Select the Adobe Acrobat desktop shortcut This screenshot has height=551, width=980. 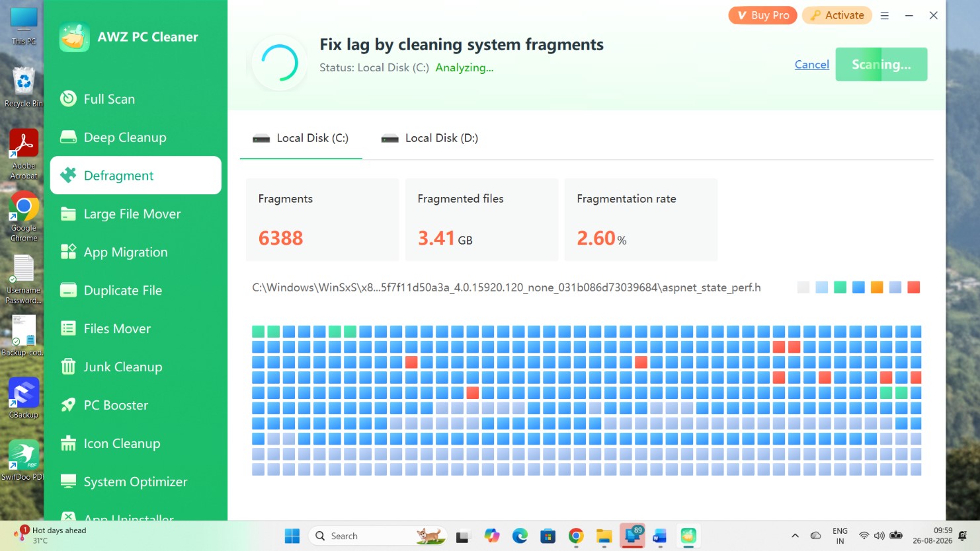click(23, 154)
